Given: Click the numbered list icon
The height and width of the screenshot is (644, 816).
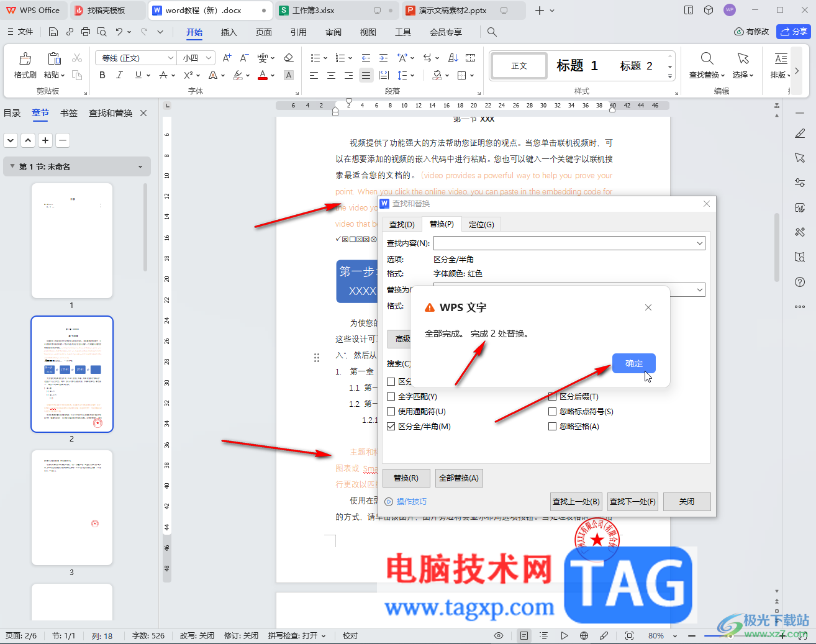Looking at the screenshot, I should pyautogui.click(x=340, y=58).
